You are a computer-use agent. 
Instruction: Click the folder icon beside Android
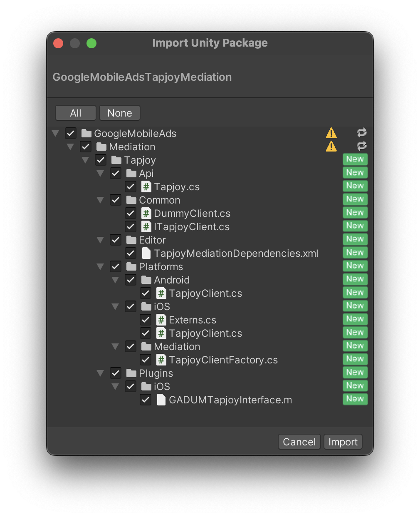146,280
